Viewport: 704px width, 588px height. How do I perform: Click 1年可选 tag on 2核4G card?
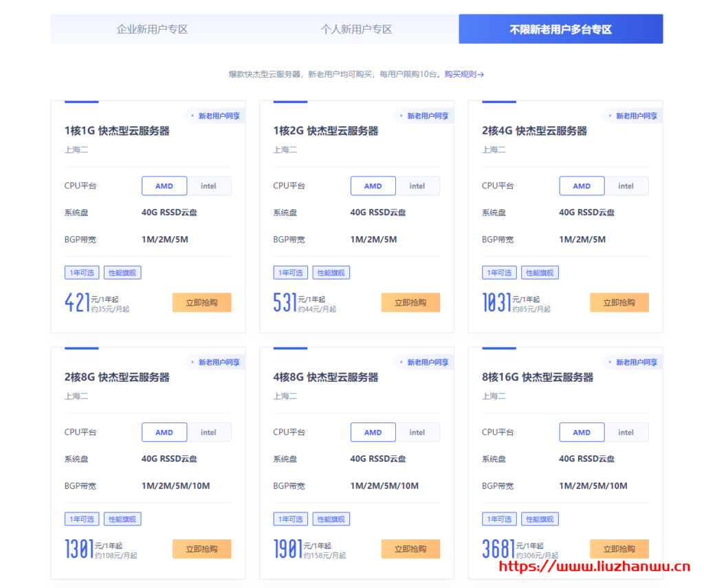499,273
